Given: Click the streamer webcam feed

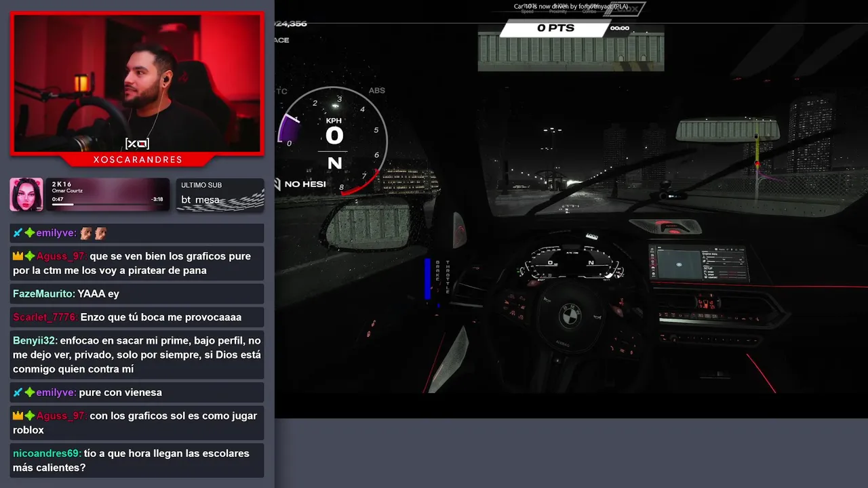Looking at the screenshot, I should coord(137,83).
